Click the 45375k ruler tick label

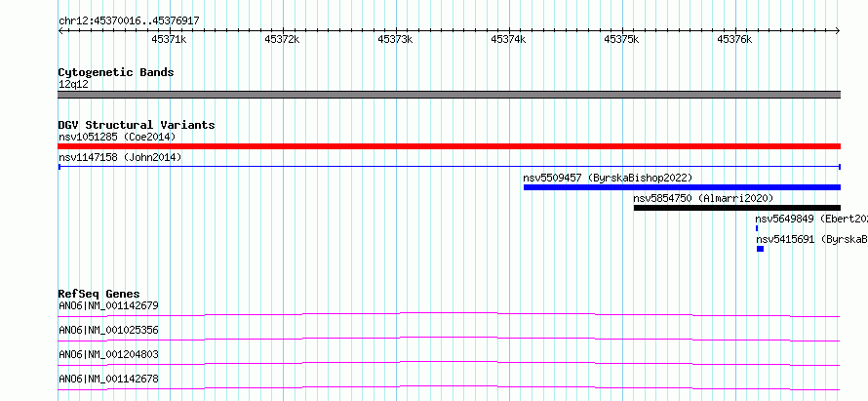point(621,39)
